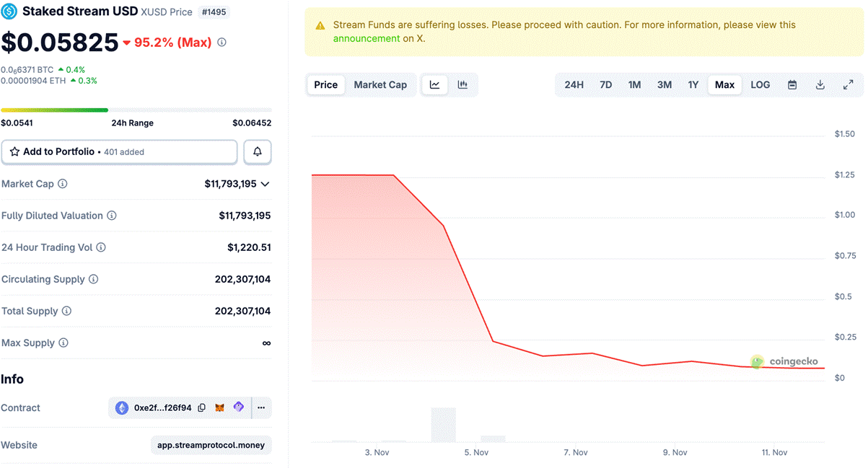Viewport: 868px width, 468px height.
Task: Open the calendar date range picker
Action: [x=792, y=85]
